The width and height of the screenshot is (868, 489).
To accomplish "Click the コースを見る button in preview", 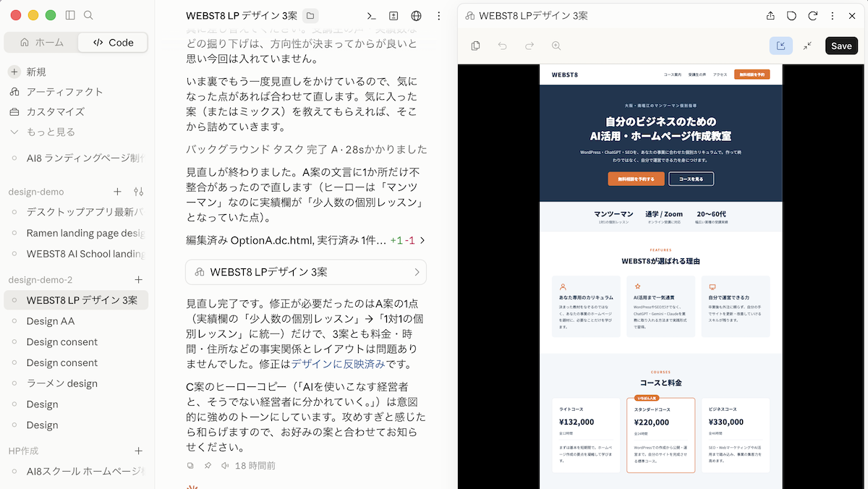I will (691, 179).
